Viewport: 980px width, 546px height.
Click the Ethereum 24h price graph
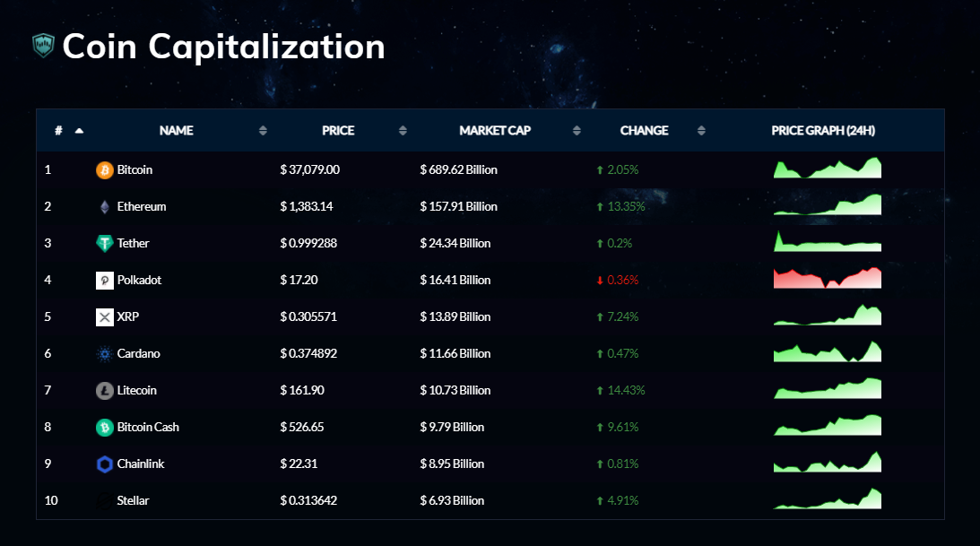pyautogui.click(x=828, y=205)
